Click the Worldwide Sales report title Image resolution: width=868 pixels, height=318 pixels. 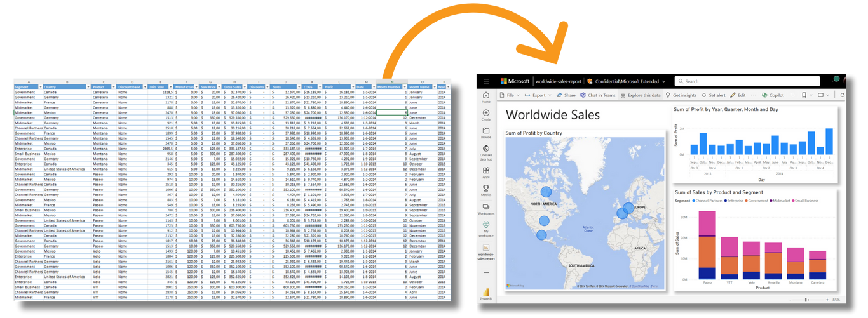coord(552,115)
